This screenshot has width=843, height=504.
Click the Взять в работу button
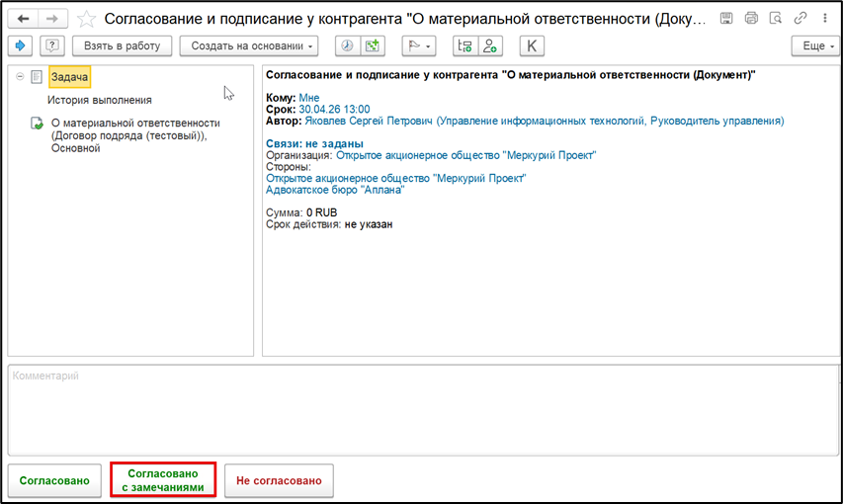coord(122,45)
